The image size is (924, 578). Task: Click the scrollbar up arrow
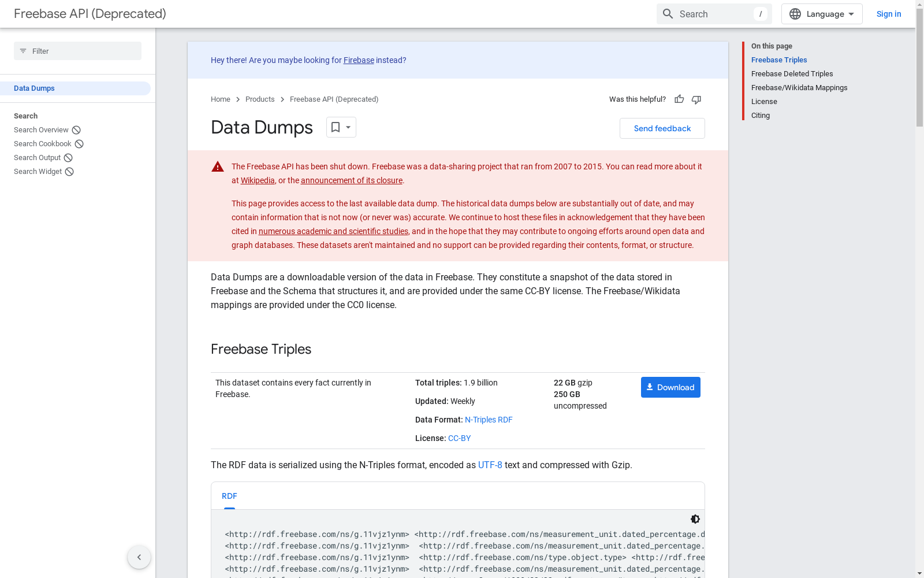pos(919,5)
